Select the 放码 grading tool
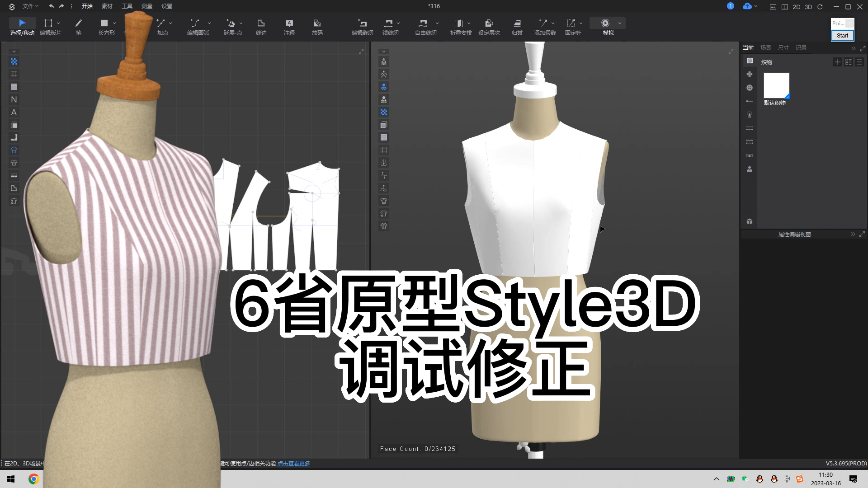The image size is (868, 488). 317,27
